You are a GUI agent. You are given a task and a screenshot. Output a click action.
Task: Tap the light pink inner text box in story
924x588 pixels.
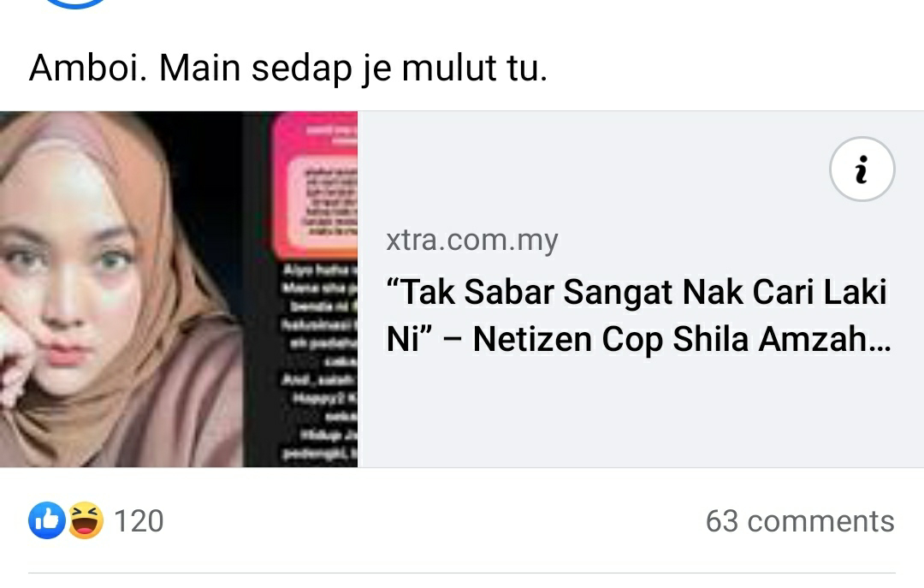(323, 201)
